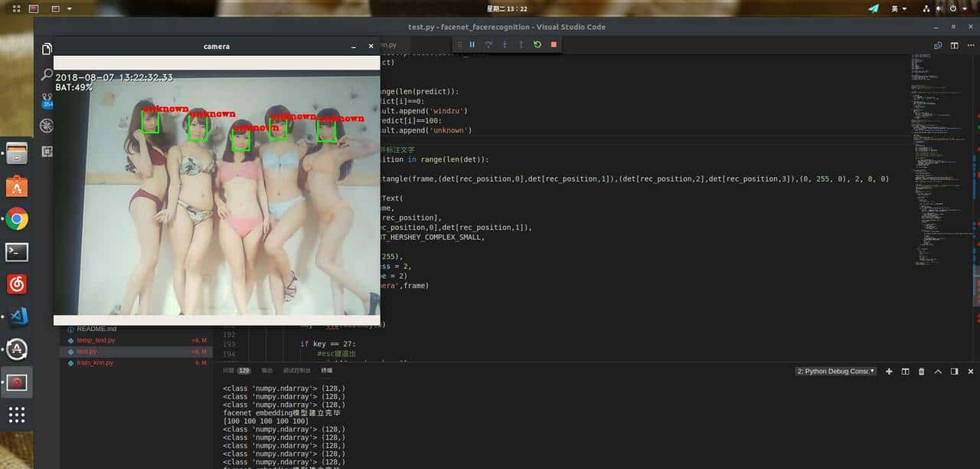Screen dimensions: 980x469
Task: Maximize the terminal panel with the up chevron
Action: tap(938, 371)
